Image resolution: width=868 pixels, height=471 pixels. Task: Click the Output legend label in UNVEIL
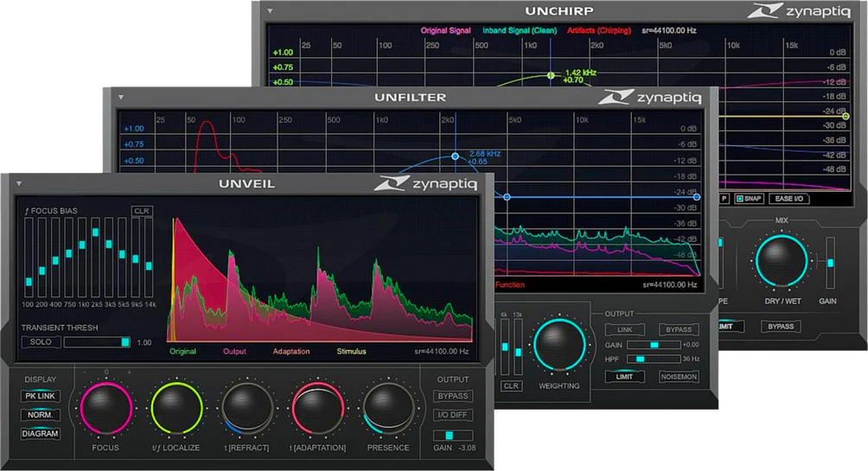[234, 352]
